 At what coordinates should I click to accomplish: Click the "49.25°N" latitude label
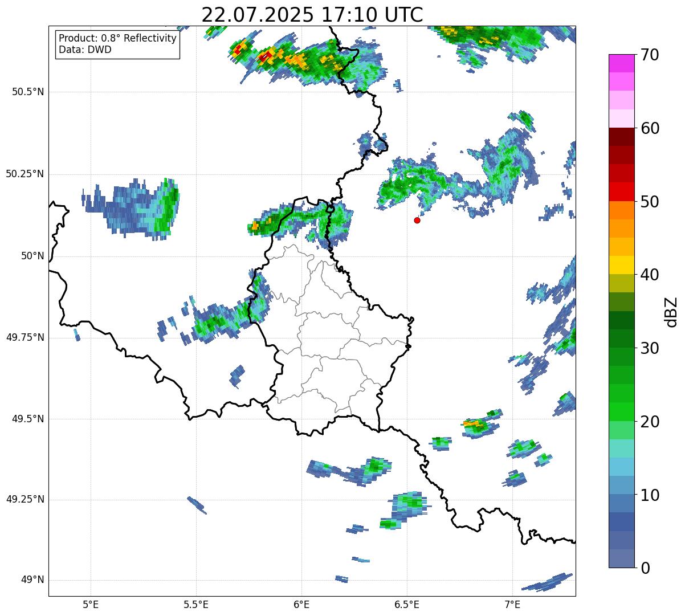pos(25,499)
